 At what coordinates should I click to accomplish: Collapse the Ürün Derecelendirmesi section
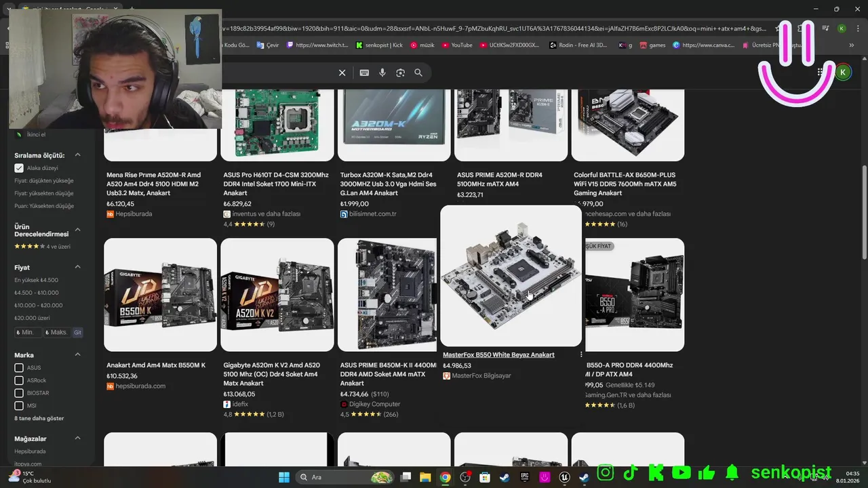point(77,230)
